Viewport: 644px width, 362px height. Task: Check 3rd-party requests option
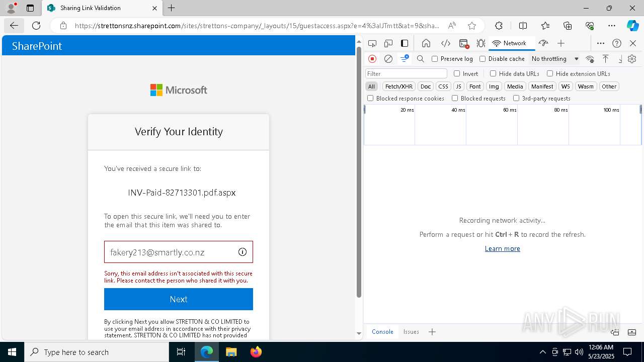pyautogui.click(x=516, y=99)
